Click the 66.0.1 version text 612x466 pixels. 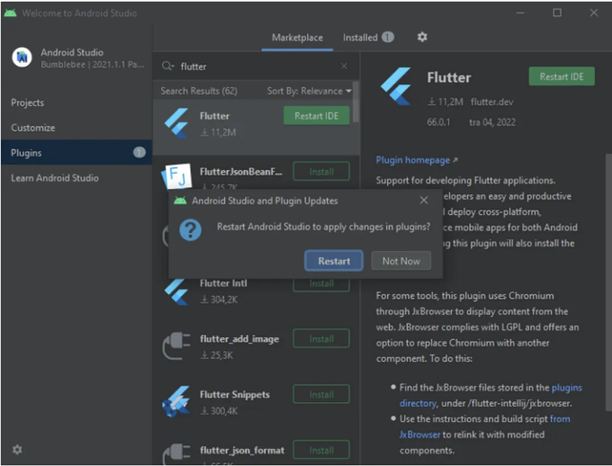(x=438, y=122)
